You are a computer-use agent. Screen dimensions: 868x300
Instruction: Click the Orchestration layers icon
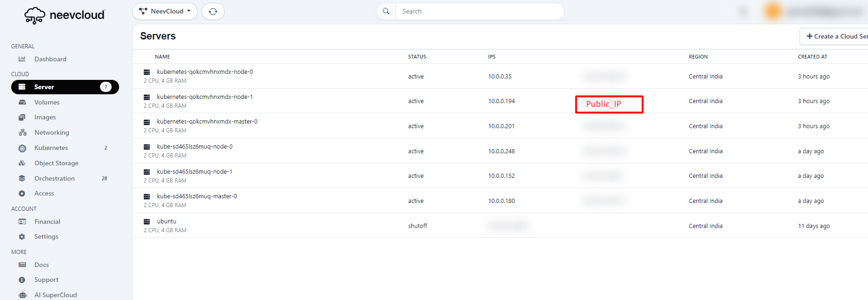pos(22,178)
